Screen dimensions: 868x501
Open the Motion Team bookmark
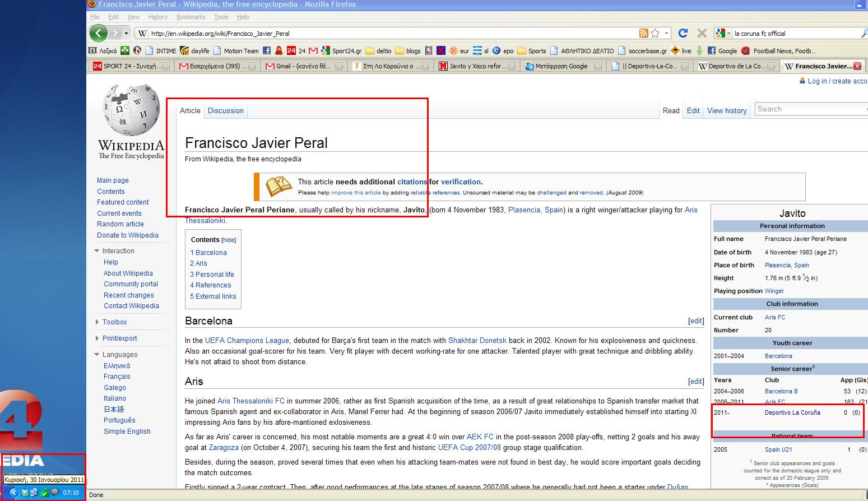point(236,50)
